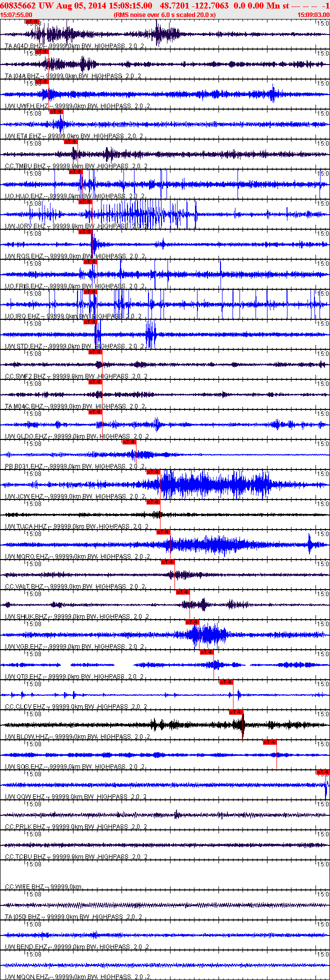This screenshot has height=980, width=330.
Task: Click the 'UW.BLOW.HHZ' station label
Action: click(26, 737)
